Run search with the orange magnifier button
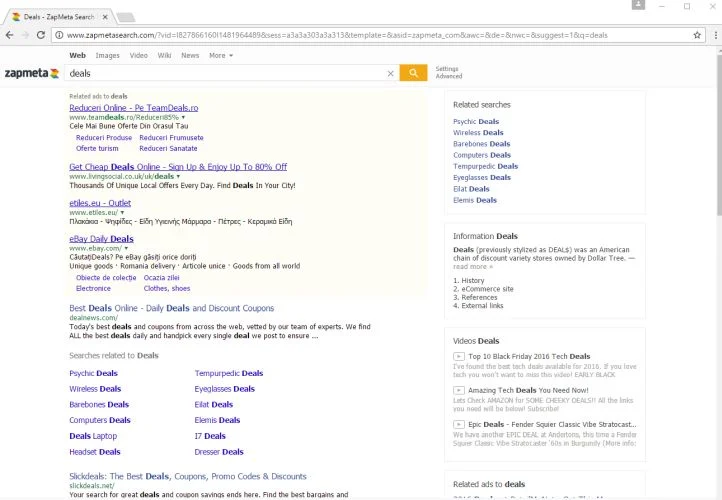This screenshot has width=722, height=500. (413, 73)
